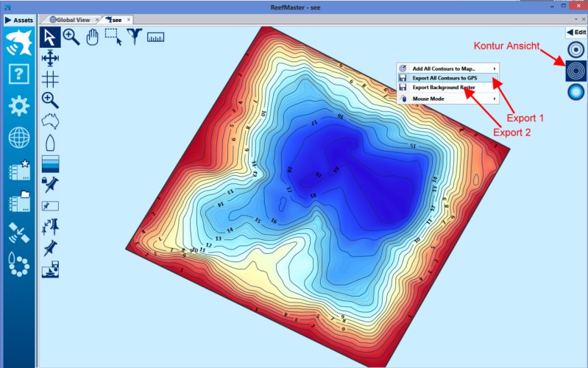Click the four-arrow move/fit view icon
The image size is (588, 368).
51,58
